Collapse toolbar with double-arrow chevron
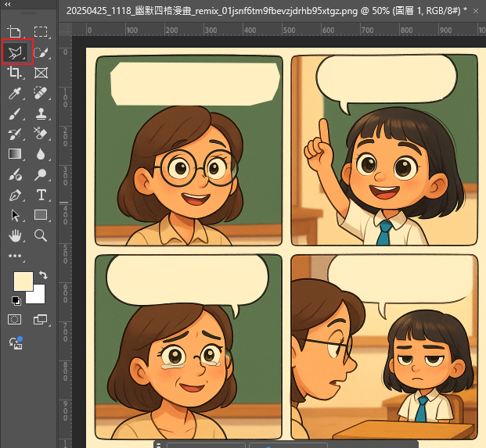Screen dimensions: 486x448 (8, 5)
